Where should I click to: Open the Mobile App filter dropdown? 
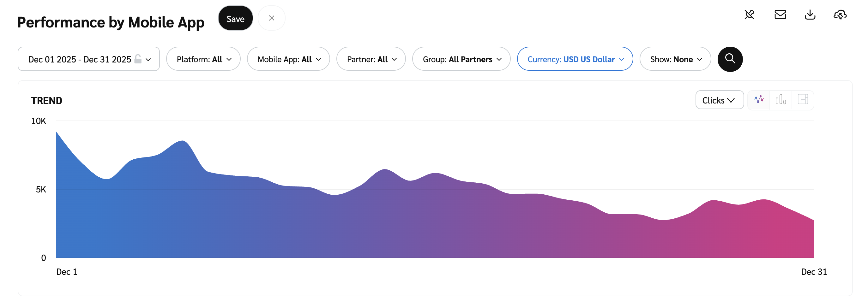click(x=288, y=59)
